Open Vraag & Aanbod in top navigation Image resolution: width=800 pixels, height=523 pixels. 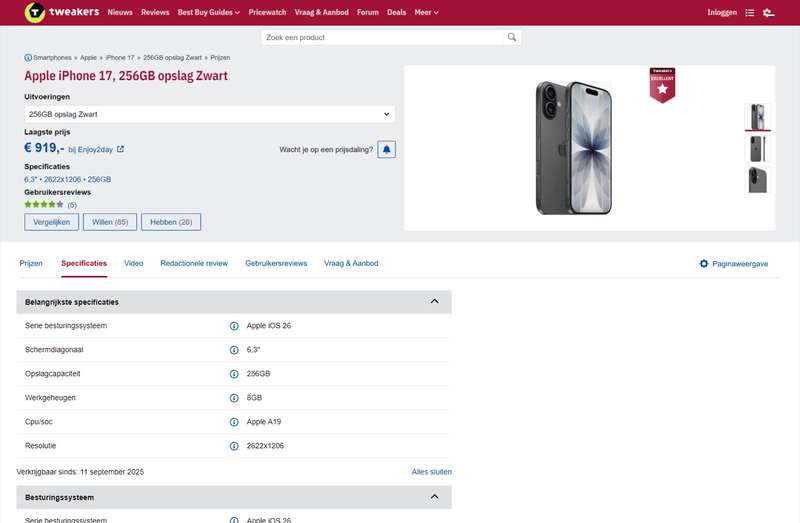[321, 12]
